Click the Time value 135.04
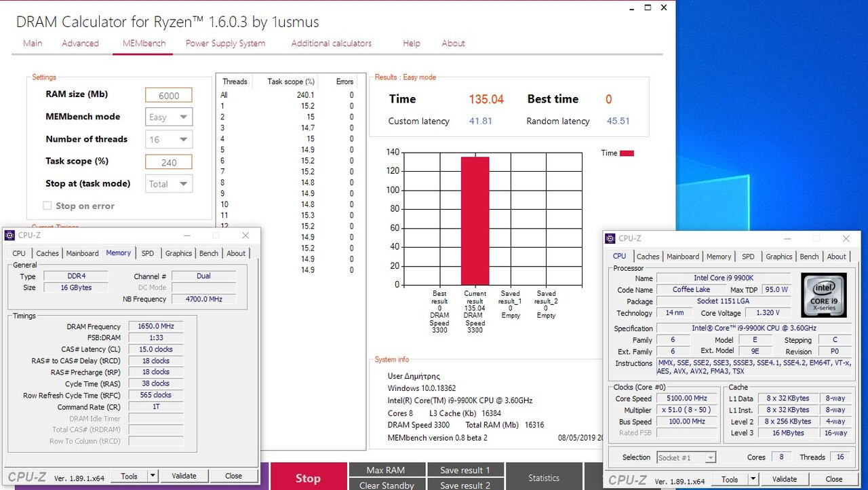The width and height of the screenshot is (868, 490). (486, 100)
